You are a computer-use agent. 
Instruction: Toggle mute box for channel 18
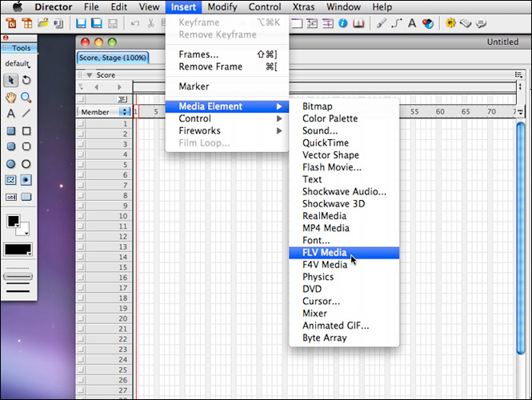coord(81,298)
